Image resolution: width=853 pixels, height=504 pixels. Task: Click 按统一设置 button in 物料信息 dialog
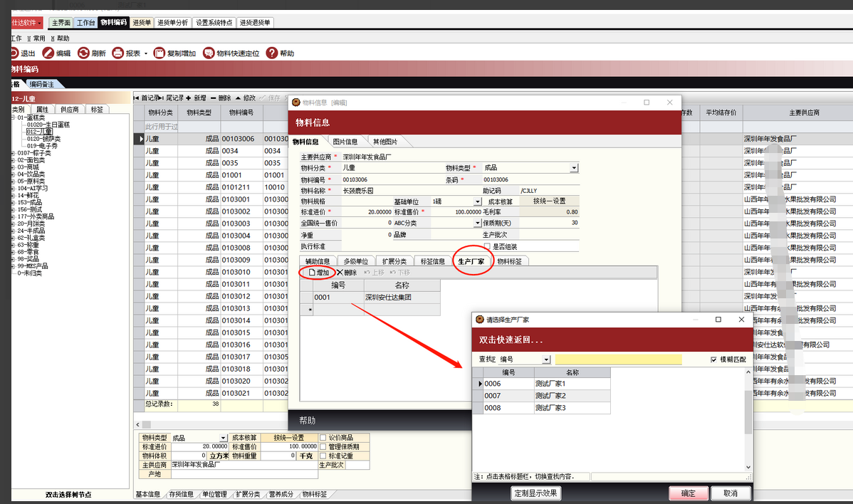(x=549, y=201)
